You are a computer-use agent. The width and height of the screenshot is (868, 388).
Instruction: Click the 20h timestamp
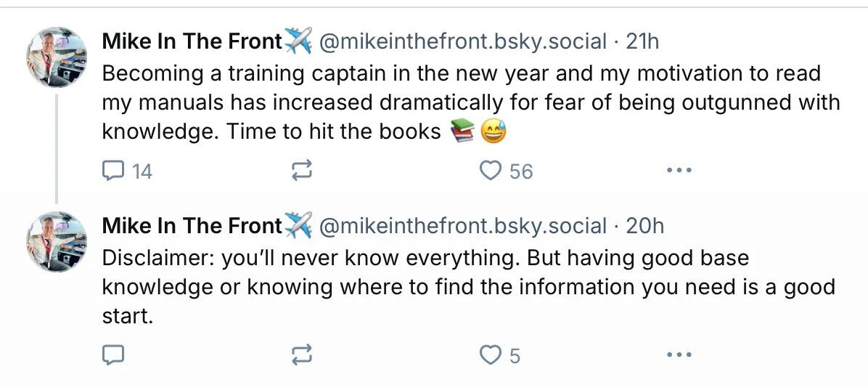pos(644,226)
